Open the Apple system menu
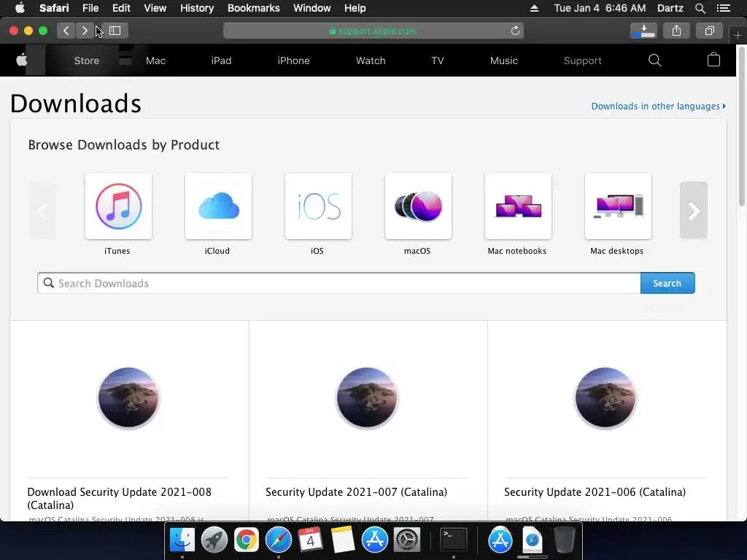Viewport: 747px width, 560px height. (20, 8)
